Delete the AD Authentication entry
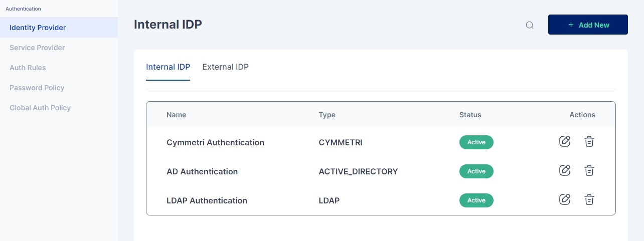 [589, 171]
